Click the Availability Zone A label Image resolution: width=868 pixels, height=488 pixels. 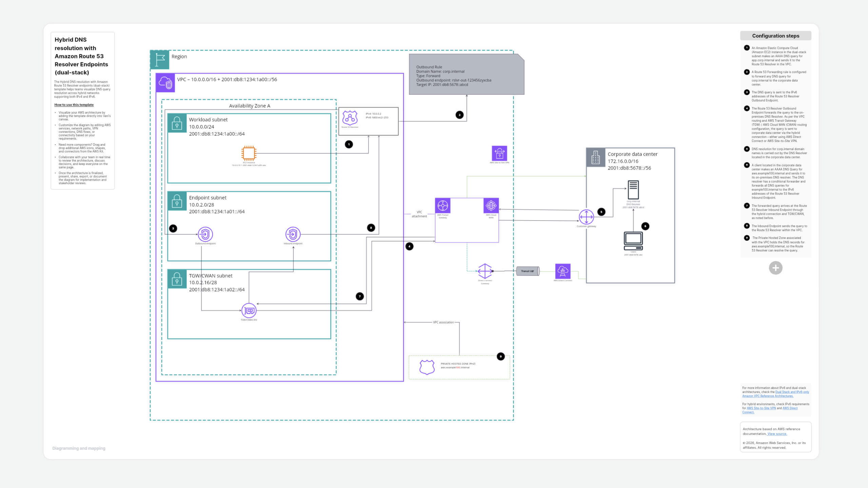tap(250, 106)
